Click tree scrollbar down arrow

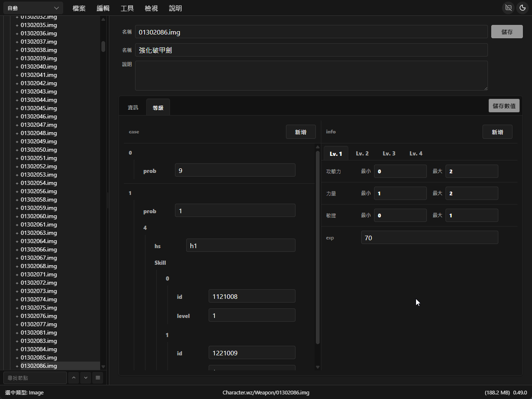coord(103,367)
